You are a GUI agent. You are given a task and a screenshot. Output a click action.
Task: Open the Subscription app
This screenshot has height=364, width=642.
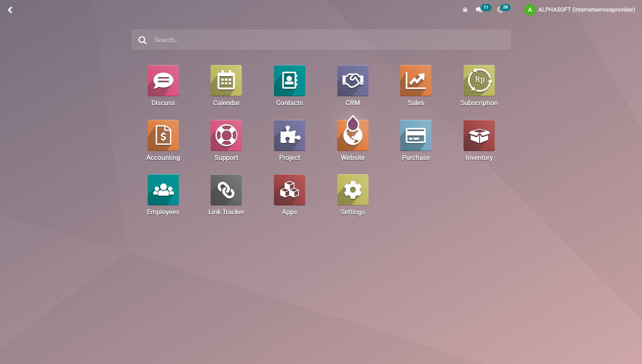click(479, 81)
